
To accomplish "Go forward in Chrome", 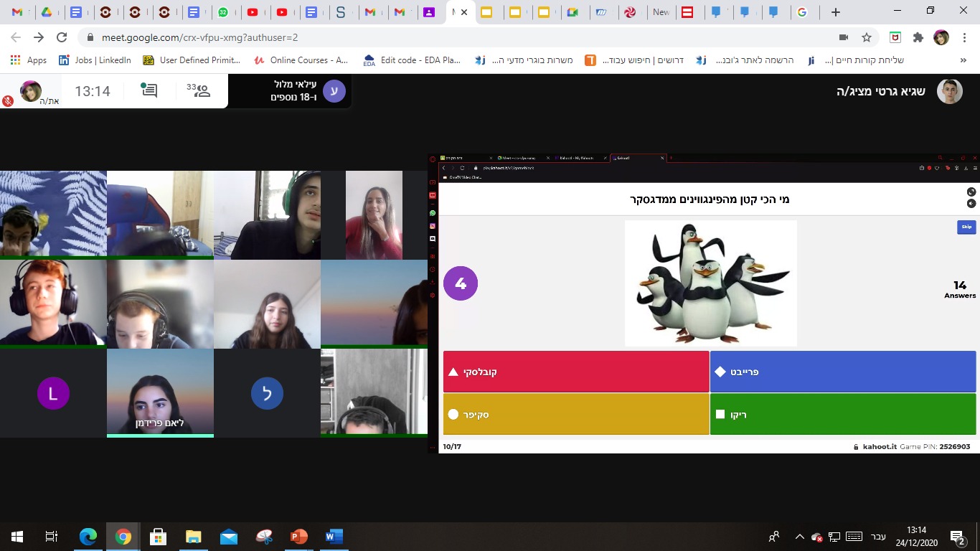I will click(39, 37).
